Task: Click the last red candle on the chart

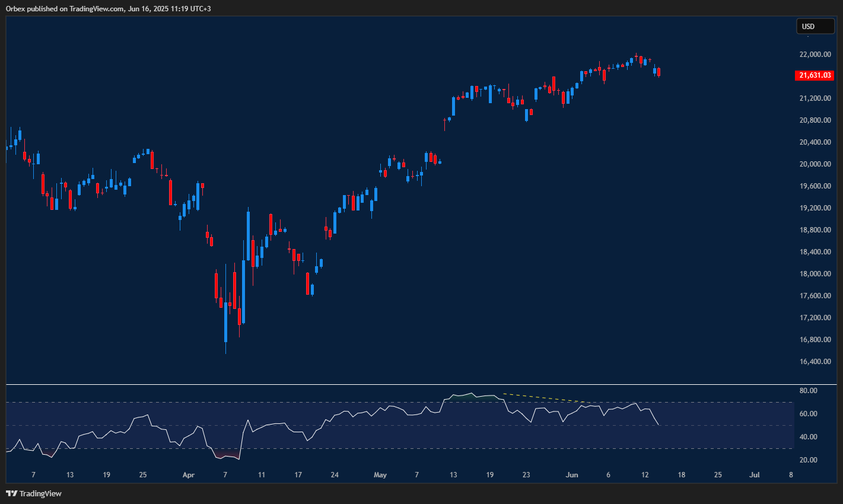Action: point(657,73)
